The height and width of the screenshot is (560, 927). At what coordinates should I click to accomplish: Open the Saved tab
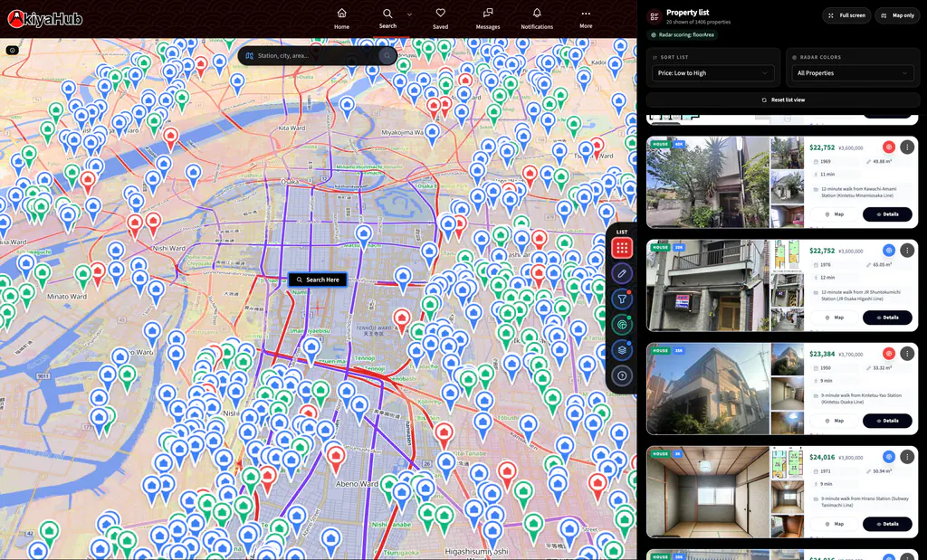pyautogui.click(x=440, y=18)
